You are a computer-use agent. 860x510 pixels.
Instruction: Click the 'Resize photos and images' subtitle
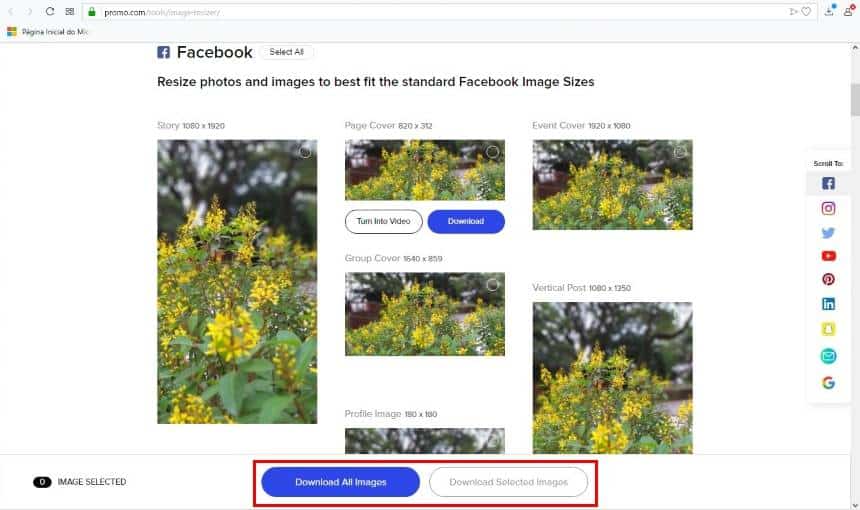(x=376, y=82)
